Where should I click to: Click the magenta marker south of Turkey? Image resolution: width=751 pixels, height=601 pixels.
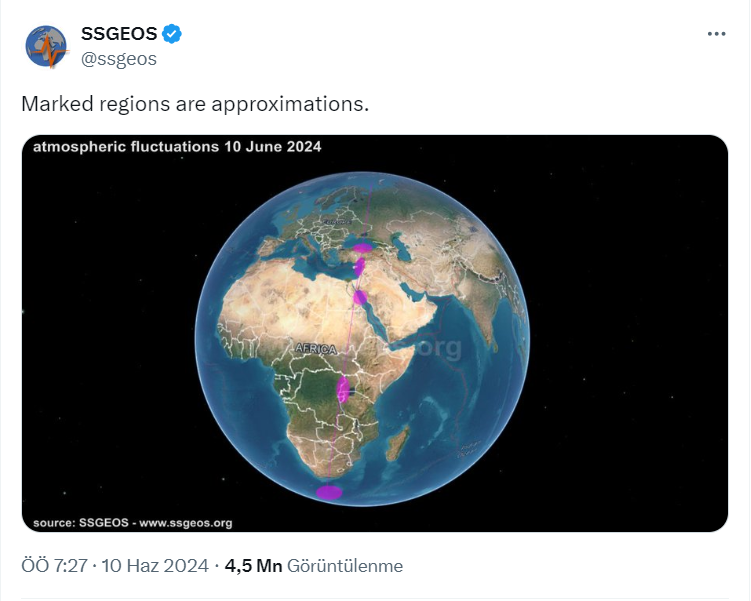361,266
